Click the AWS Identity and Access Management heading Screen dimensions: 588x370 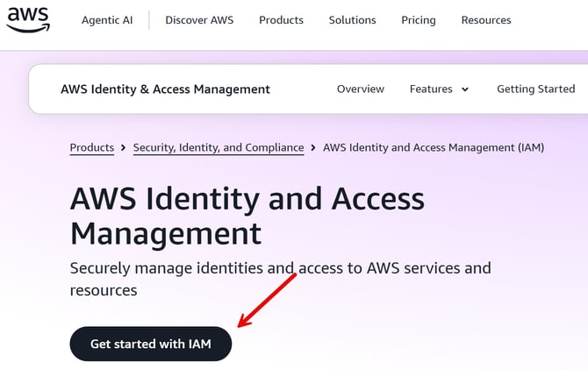[247, 216]
